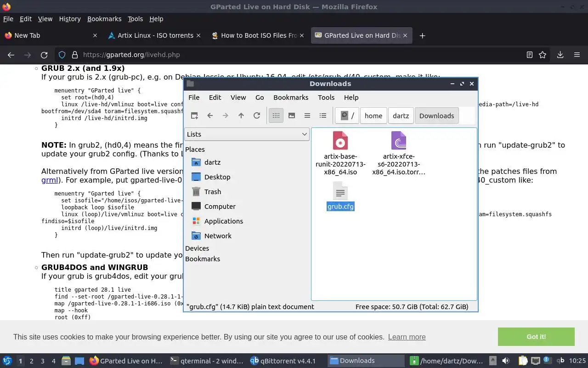Open qterminal from taskbar
588x368 pixels.
click(x=207, y=361)
